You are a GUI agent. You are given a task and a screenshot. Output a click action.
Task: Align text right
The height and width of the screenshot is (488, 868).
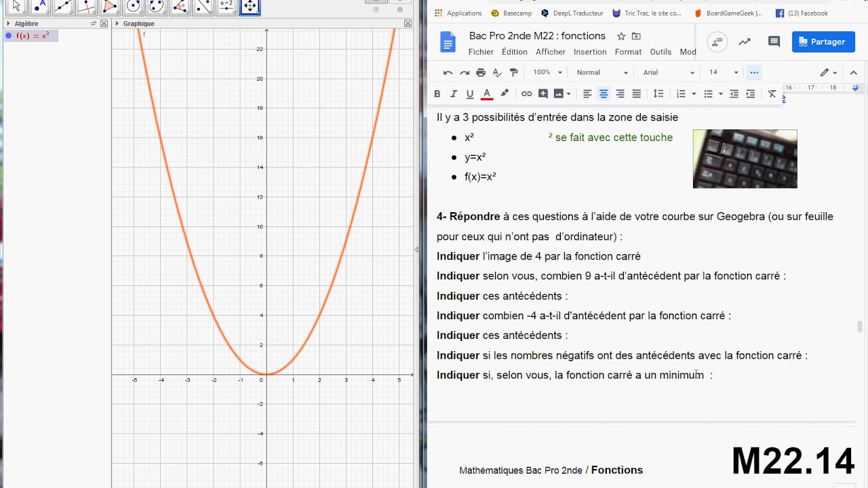(x=620, y=94)
